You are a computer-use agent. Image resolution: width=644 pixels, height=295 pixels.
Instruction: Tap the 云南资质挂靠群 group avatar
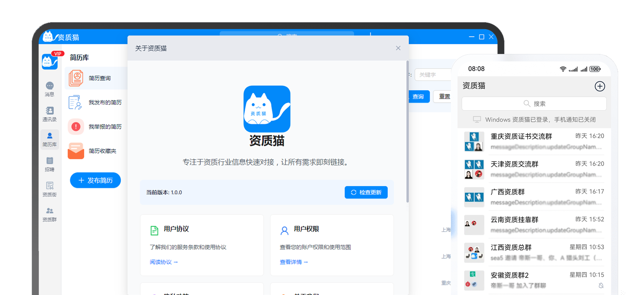tap(474, 225)
